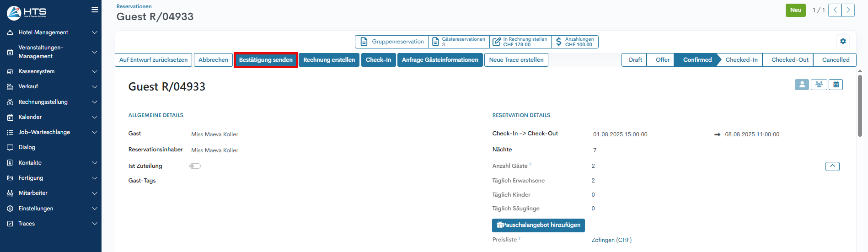868x252 pixels.
Task: Click the HTS logo
Action: [27, 12]
